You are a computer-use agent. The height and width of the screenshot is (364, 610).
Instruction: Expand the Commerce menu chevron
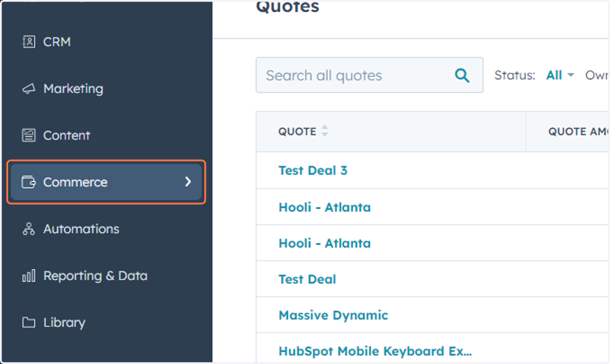[x=188, y=182]
